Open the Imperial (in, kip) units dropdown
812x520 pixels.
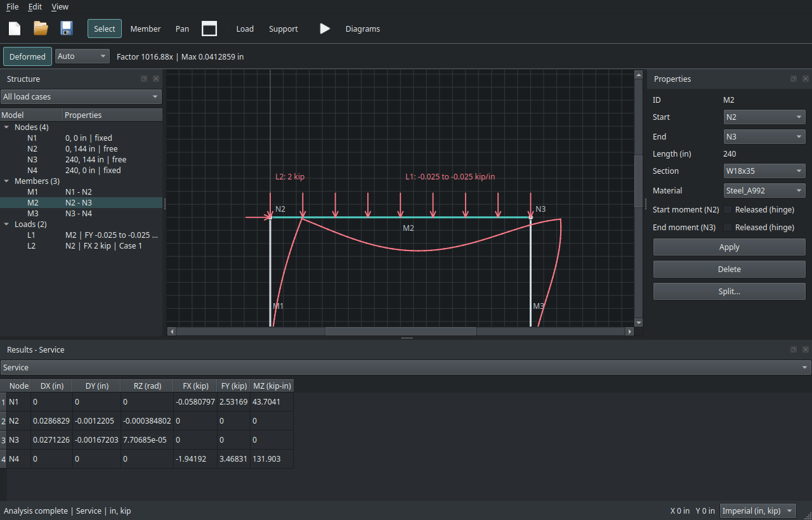pyautogui.click(x=758, y=510)
